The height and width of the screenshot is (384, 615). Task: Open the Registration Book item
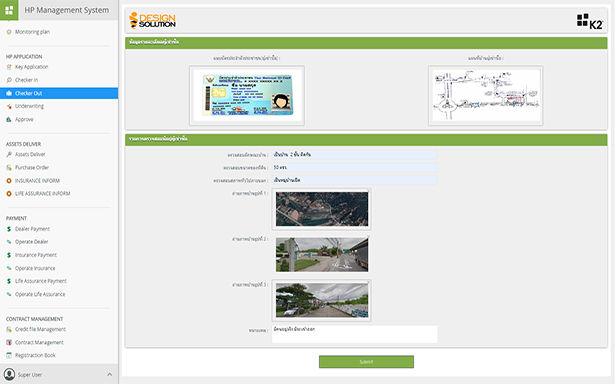(35, 355)
